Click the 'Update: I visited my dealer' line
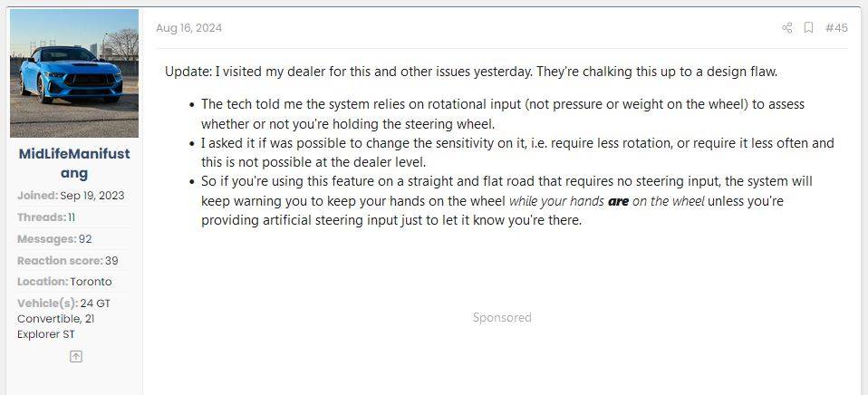The width and height of the screenshot is (868, 395). [x=471, y=72]
